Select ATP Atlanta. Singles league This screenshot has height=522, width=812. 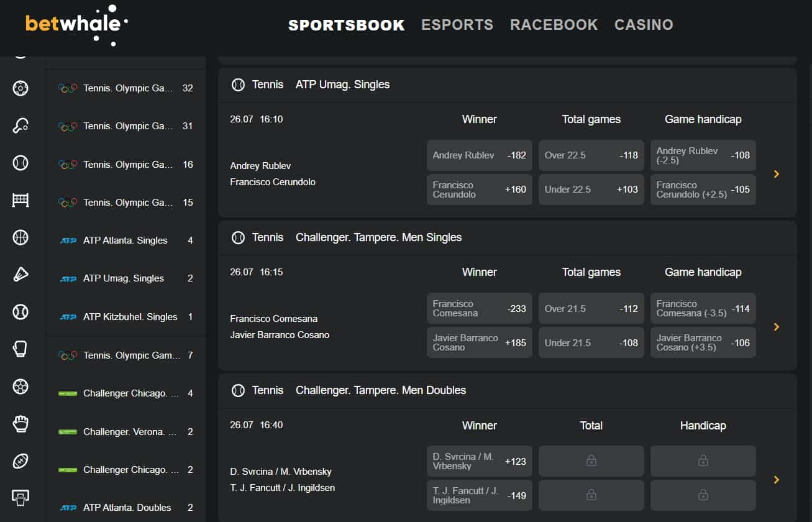click(125, 240)
